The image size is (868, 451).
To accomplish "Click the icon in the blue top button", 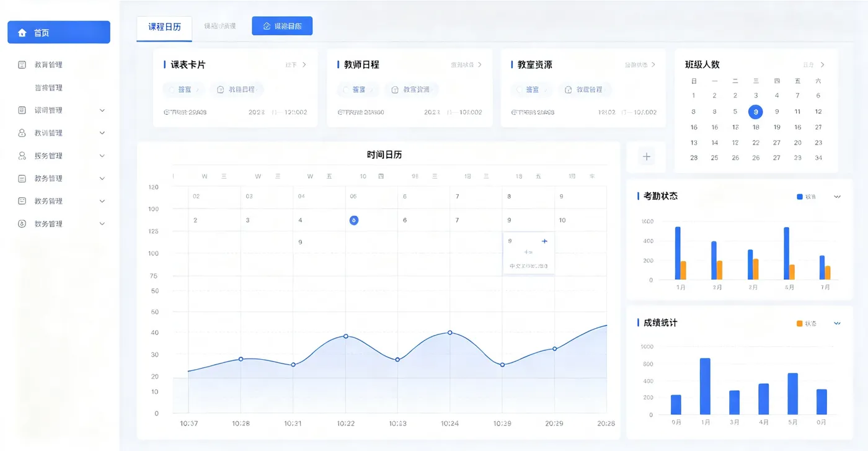I will (x=267, y=26).
